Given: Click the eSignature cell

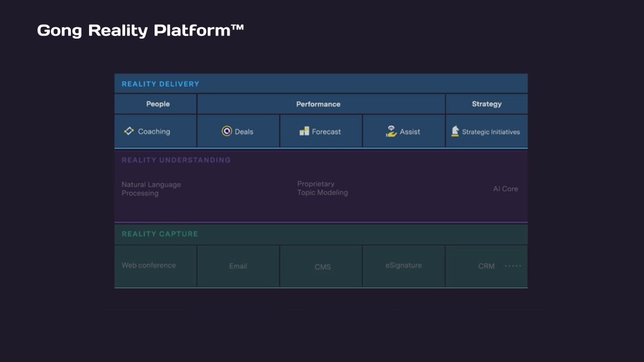Looking at the screenshot, I should pos(404,266).
